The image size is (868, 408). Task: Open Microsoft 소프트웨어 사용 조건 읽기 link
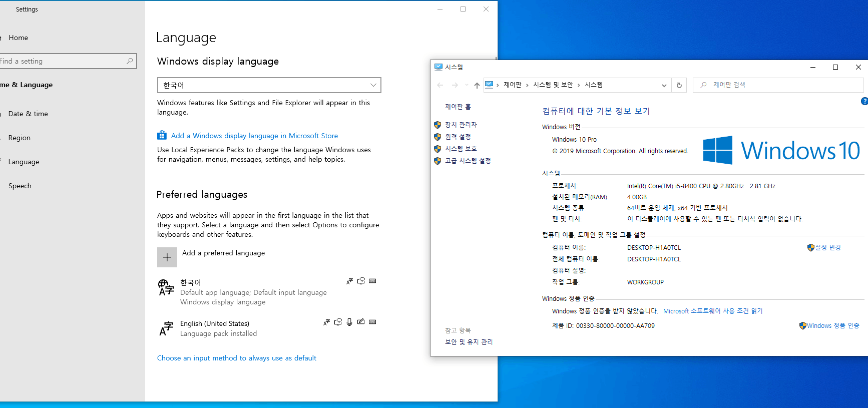pyautogui.click(x=713, y=311)
